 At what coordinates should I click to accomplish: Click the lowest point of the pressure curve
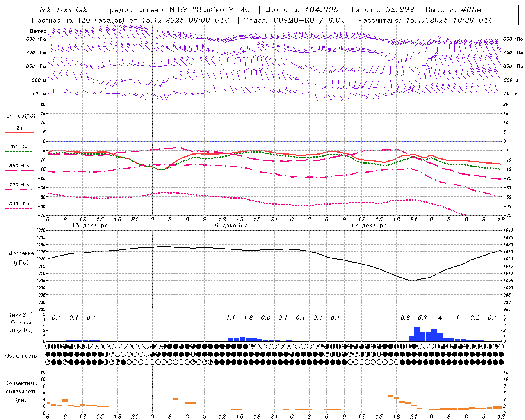[x=413, y=281]
